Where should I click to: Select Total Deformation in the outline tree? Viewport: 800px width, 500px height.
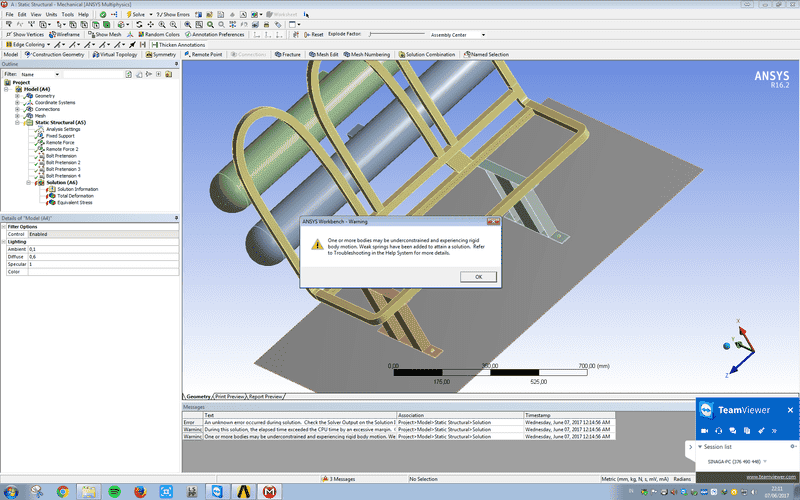coord(74,195)
